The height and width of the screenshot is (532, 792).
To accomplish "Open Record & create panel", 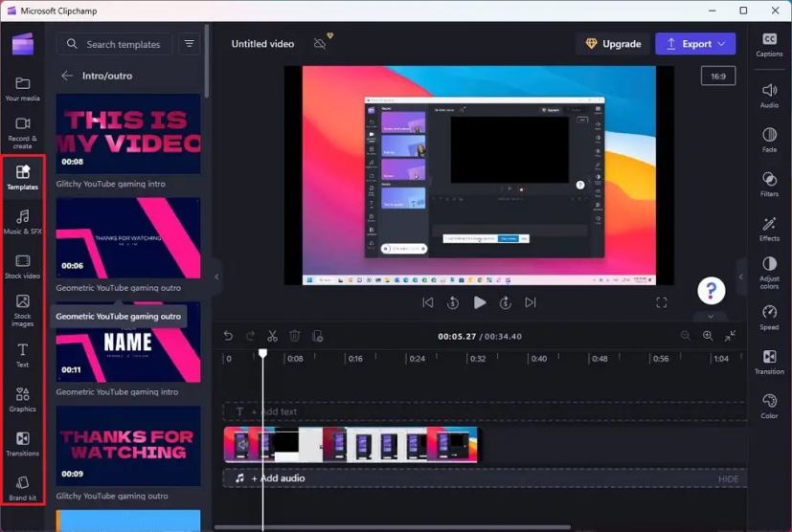I will click(x=22, y=133).
